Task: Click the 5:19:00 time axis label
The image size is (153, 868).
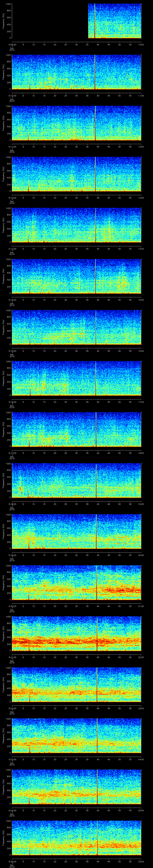Action: pos(12,555)
